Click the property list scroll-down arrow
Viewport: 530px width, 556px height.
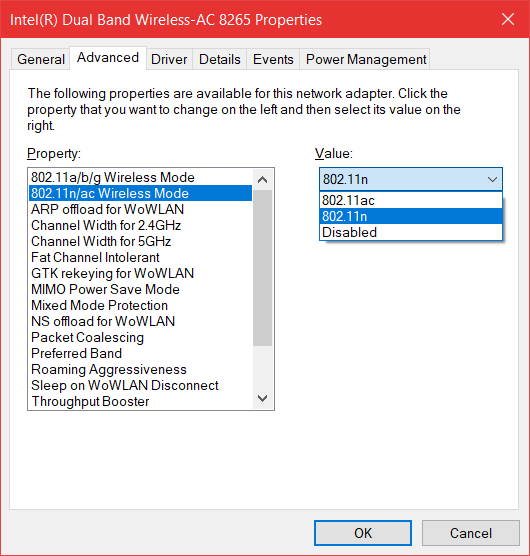[x=262, y=398]
